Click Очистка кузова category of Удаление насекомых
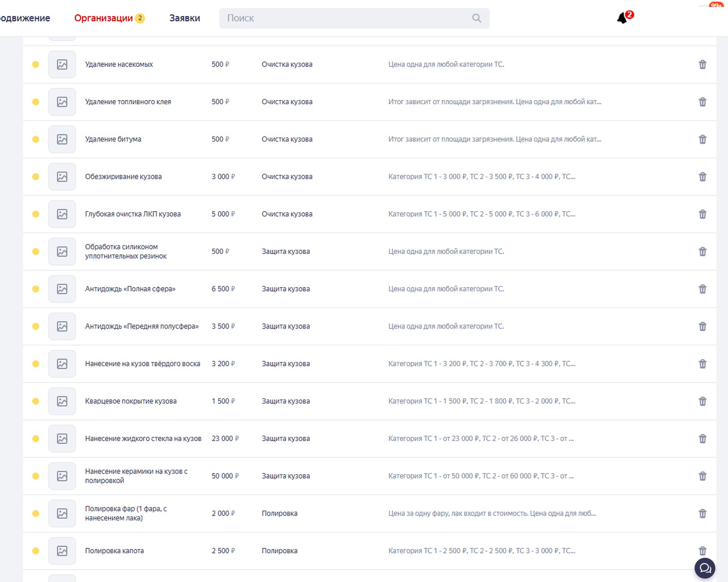728x582 pixels. click(287, 65)
